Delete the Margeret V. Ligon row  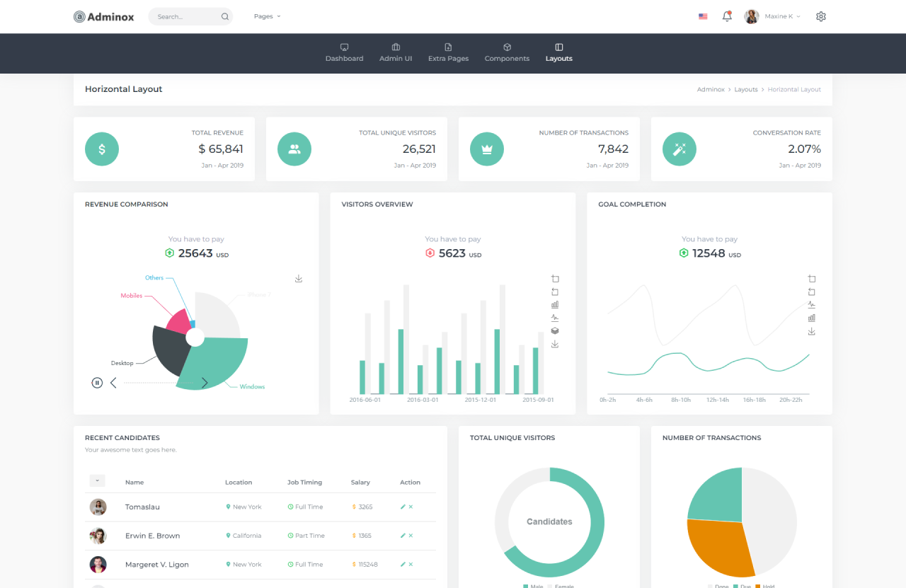(411, 565)
